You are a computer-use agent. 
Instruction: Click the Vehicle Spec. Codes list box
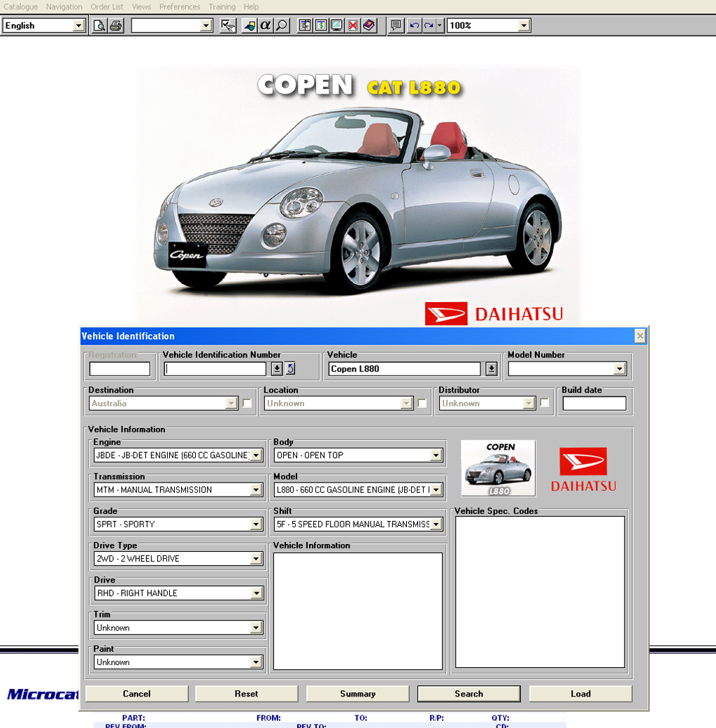pos(540,592)
